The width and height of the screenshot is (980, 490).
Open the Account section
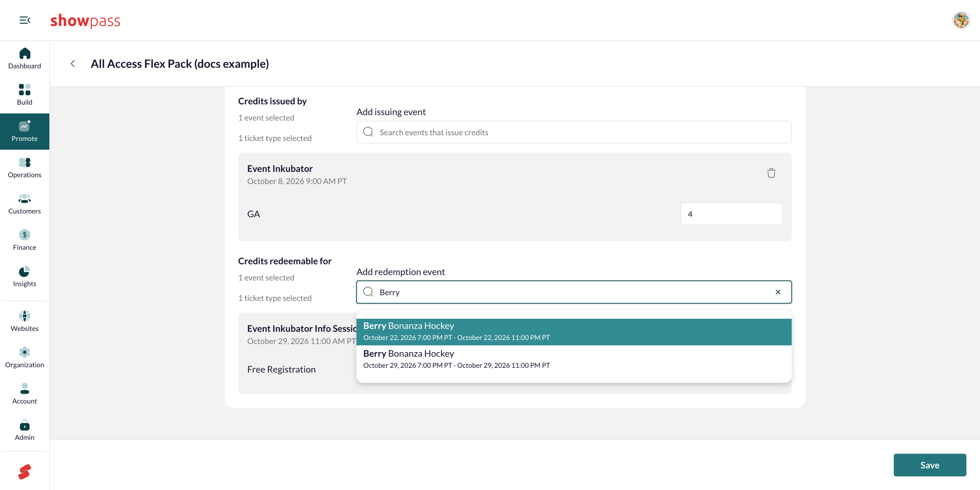(x=25, y=394)
